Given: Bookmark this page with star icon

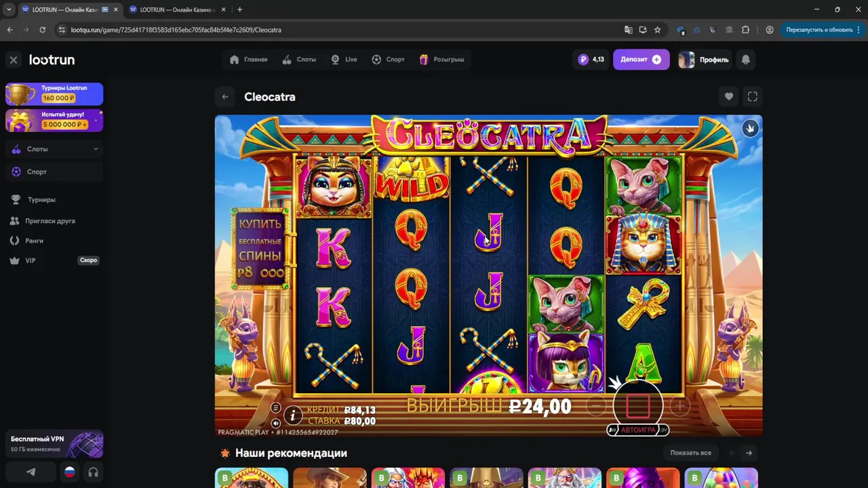Looking at the screenshot, I should click(x=657, y=30).
